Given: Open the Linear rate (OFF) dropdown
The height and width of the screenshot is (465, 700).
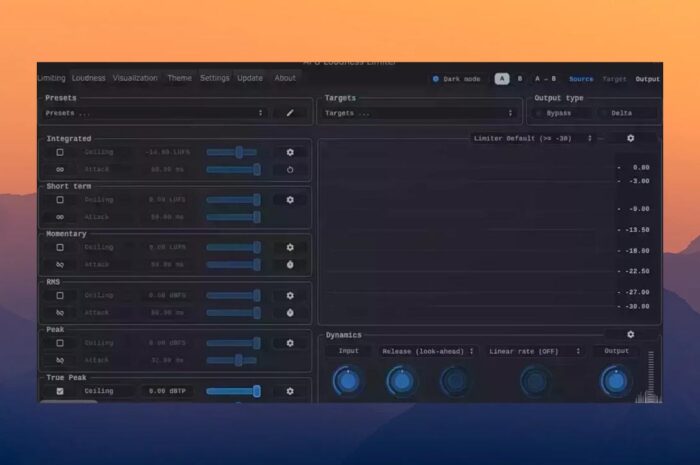Looking at the screenshot, I should coord(534,351).
